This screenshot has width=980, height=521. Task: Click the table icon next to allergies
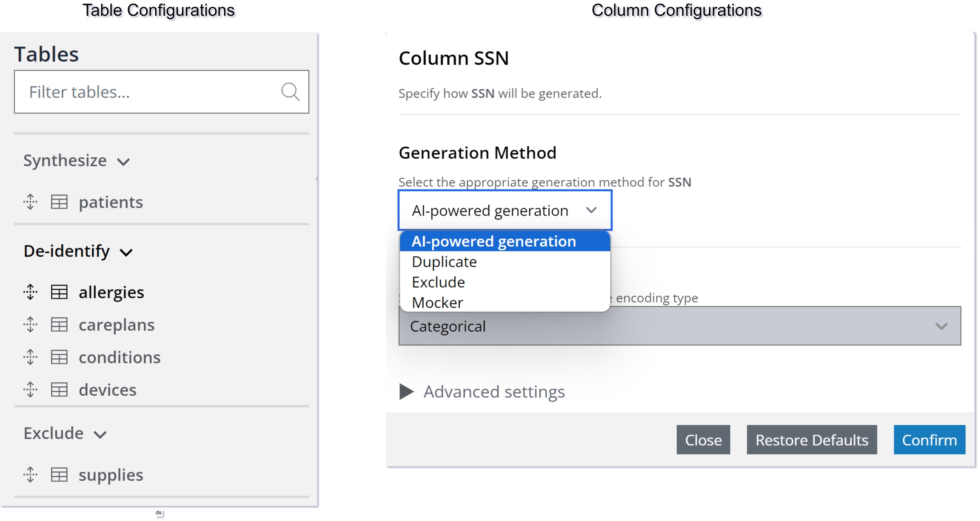(x=59, y=292)
